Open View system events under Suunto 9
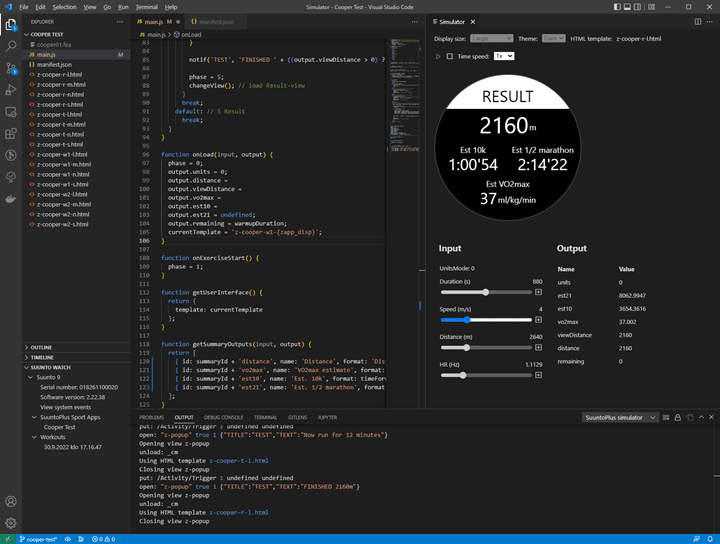This screenshot has height=544, width=720. pyautogui.click(x=65, y=407)
